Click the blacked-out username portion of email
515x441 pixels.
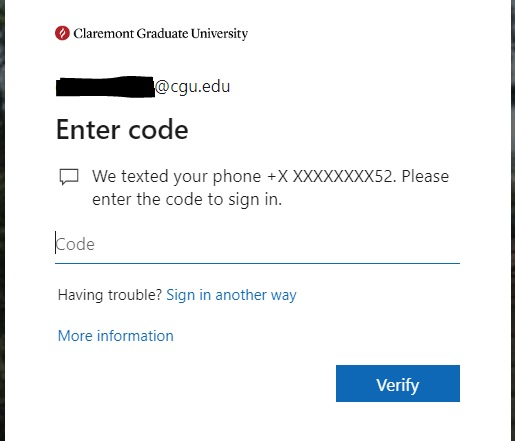tap(105, 87)
